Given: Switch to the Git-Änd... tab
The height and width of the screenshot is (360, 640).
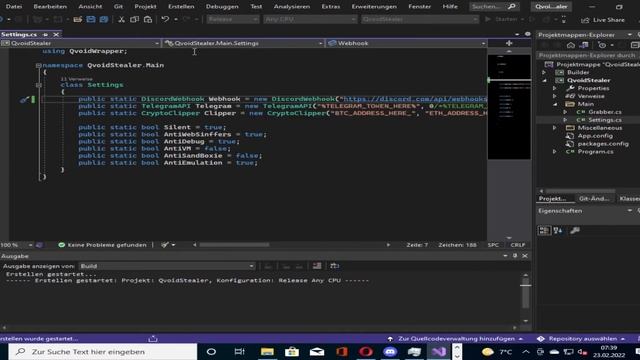Looking at the screenshot, I should pyautogui.click(x=594, y=198).
